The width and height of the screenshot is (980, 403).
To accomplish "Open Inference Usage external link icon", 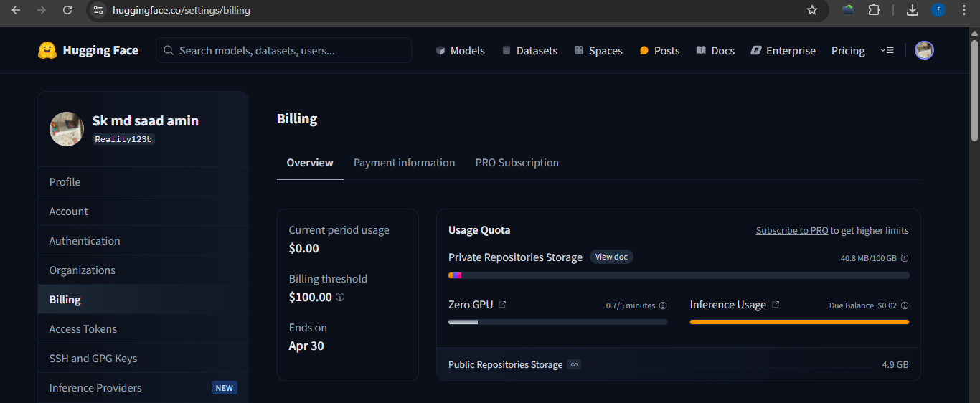I will pos(776,305).
